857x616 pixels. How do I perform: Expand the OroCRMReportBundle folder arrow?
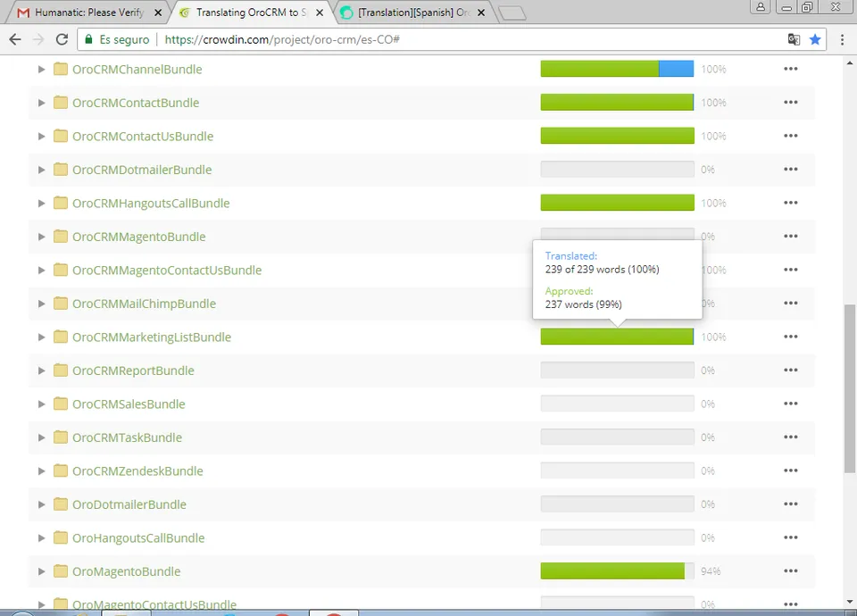point(41,370)
